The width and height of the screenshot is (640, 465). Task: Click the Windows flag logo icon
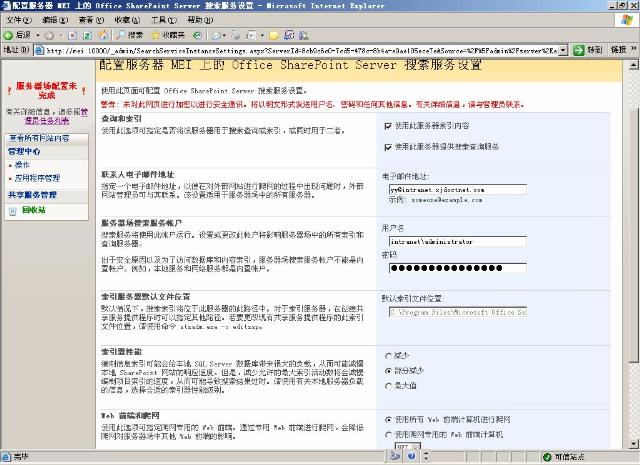(627, 20)
